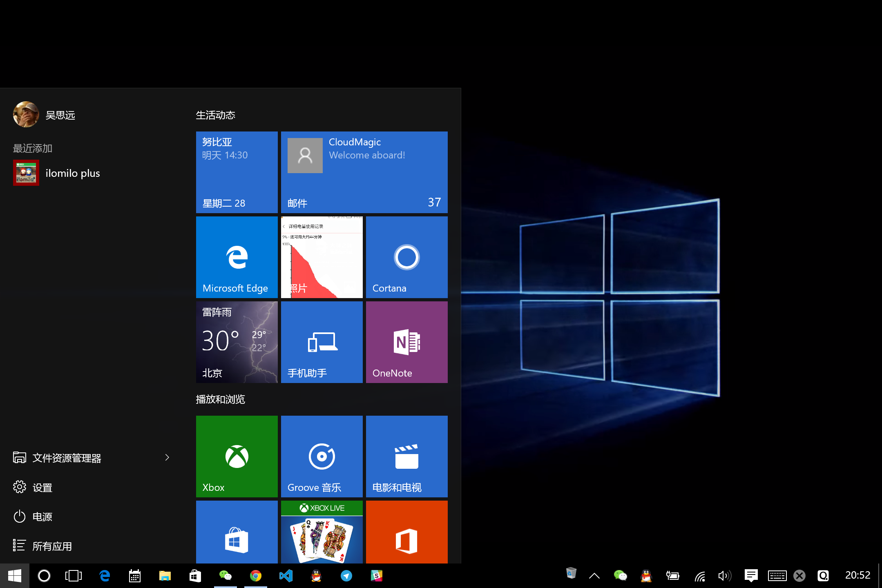This screenshot has width=882, height=588.
Task: Open the 电影和电视 tile
Action: [406, 456]
